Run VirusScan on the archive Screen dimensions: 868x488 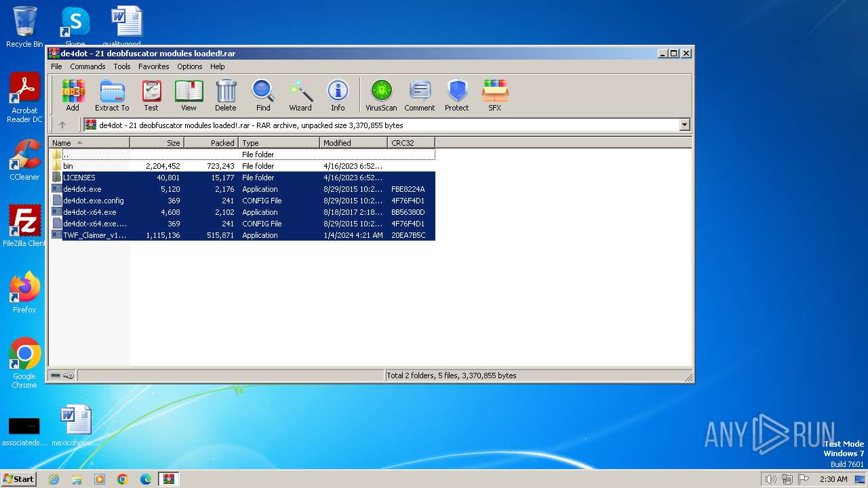click(381, 96)
